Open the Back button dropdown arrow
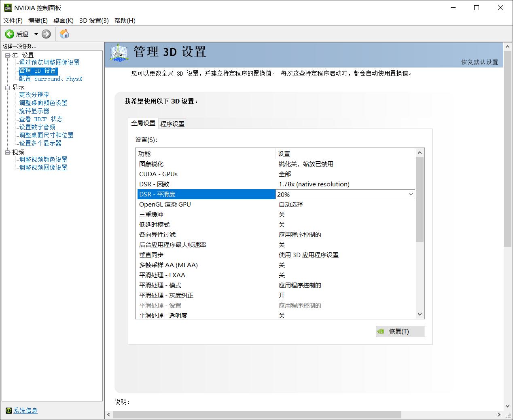Screen dimensions: 513x420 pos(36,34)
